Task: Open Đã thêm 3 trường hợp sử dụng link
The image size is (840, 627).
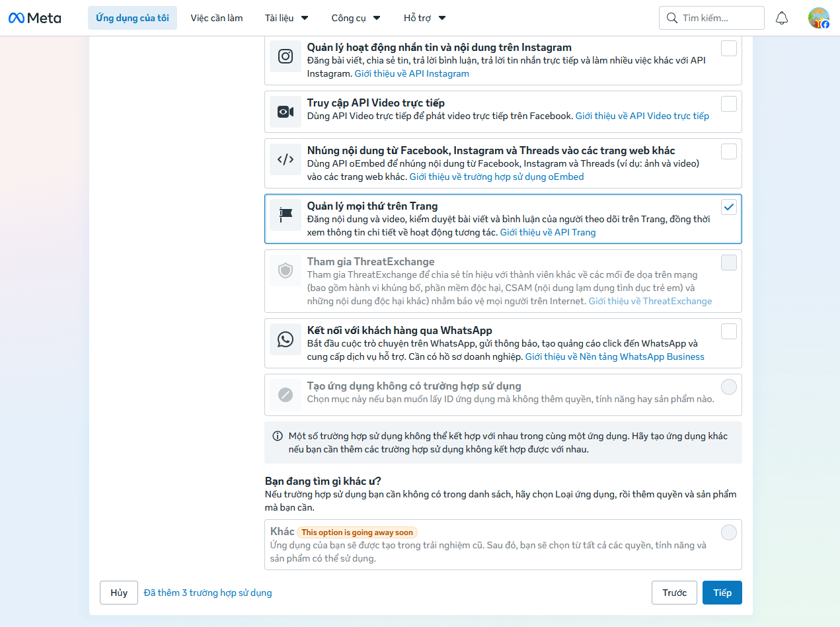Action: click(x=208, y=593)
